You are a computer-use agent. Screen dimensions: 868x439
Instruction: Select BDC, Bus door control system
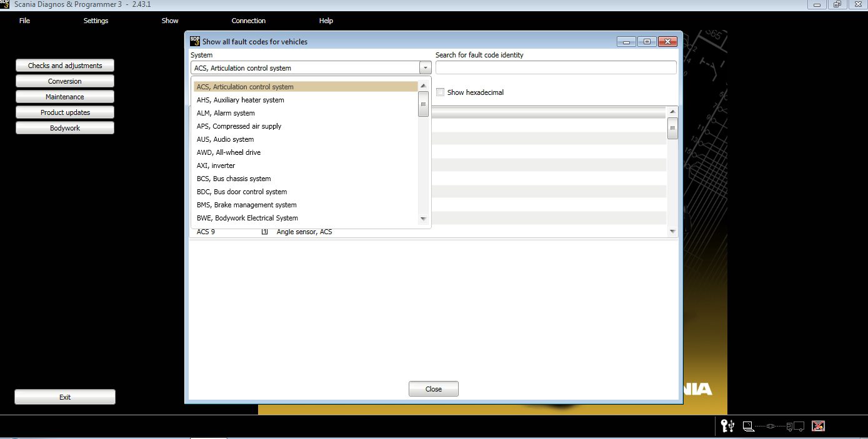[305, 192]
